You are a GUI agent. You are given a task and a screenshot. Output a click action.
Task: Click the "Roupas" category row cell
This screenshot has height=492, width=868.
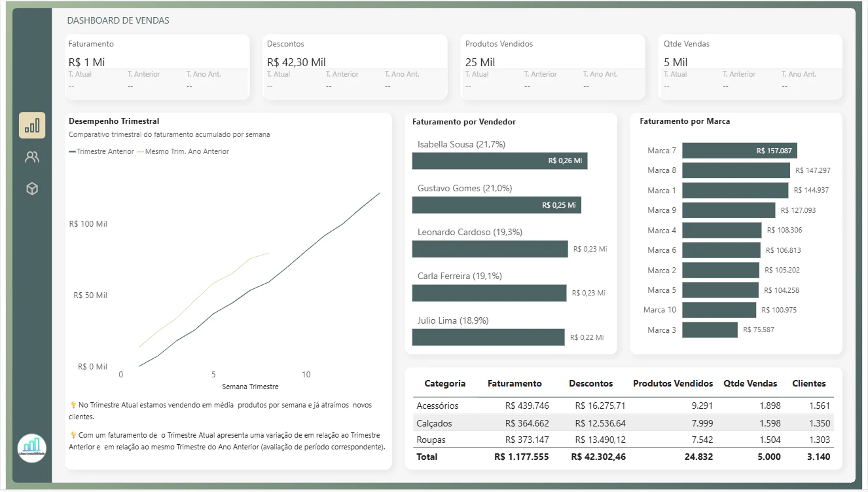tap(431, 440)
